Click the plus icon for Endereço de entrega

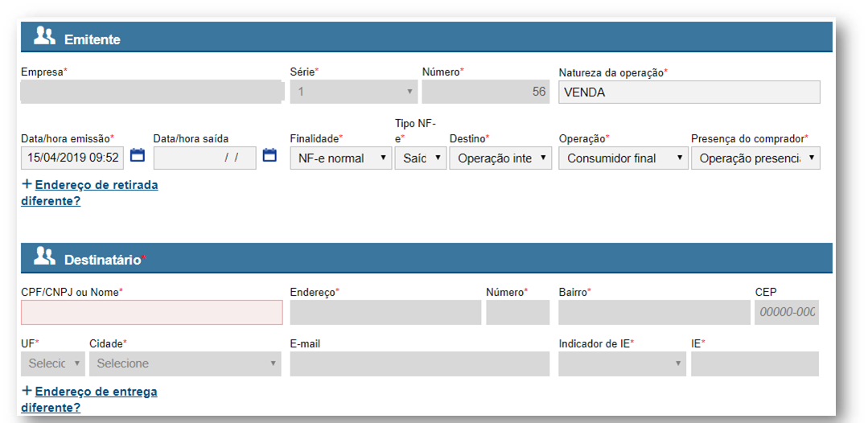point(27,391)
